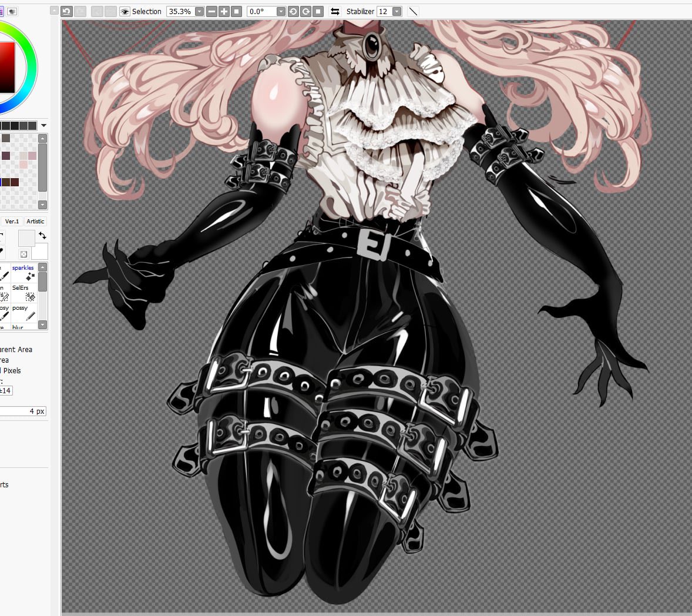
Task: Click the small collapse arrow left of Undo
Action: 54,10
